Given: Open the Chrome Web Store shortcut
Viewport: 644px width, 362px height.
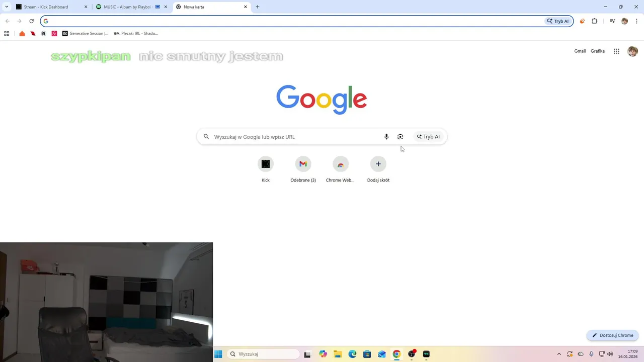Looking at the screenshot, I should pyautogui.click(x=341, y=169).
